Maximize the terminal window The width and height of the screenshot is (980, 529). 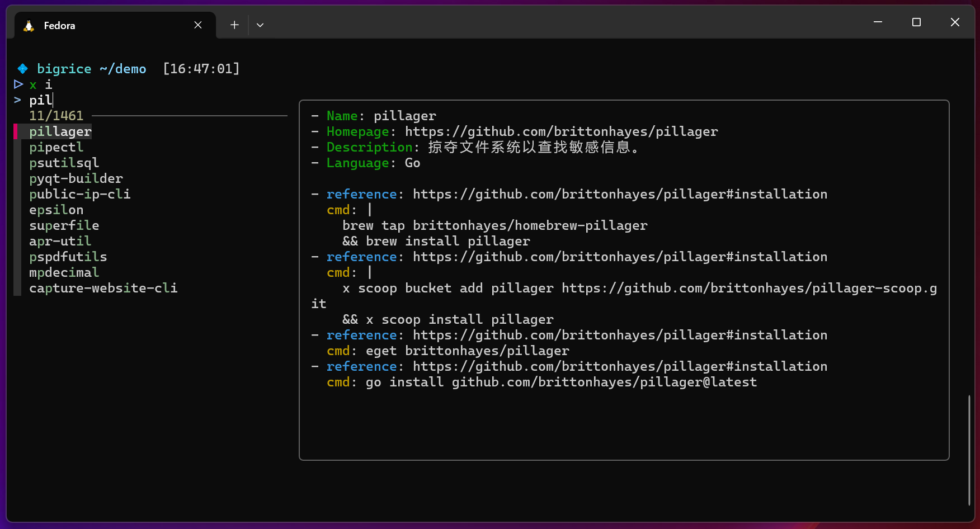(916, 22)
